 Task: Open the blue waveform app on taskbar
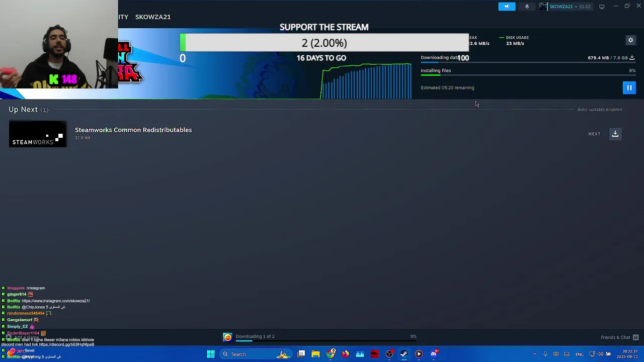click(x=360, y=354)
